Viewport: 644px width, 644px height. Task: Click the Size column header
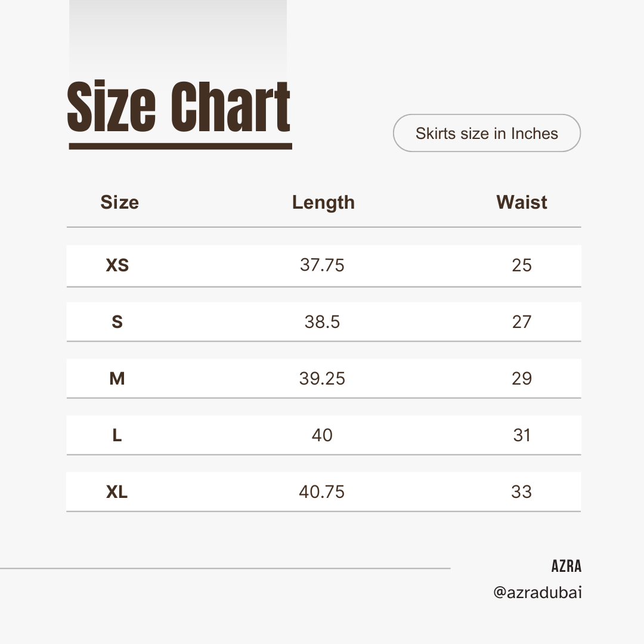(119, 202)
